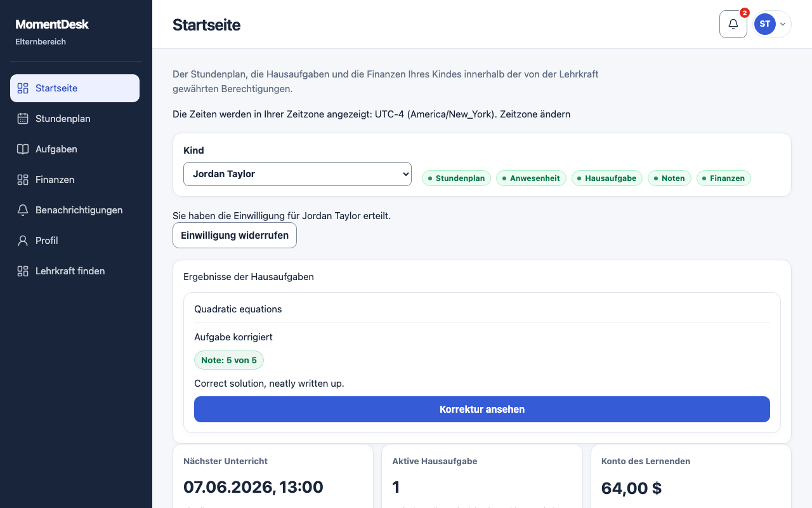
Task: Click the Stundenplan calendar icon
Action: click(x=23, y=119)
